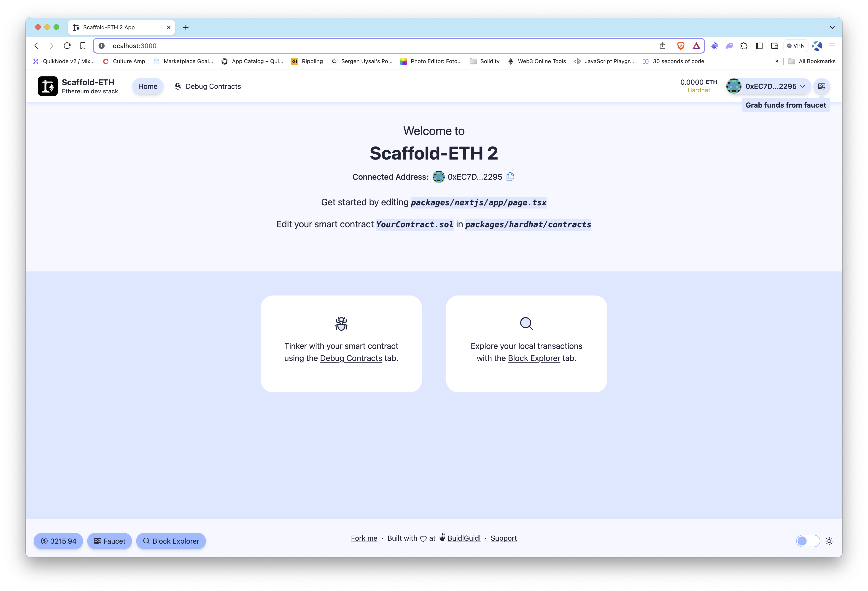Screen dimensions: 868x591
Task: Bookmark this page with bookmark icon
Action: [83, 46]
